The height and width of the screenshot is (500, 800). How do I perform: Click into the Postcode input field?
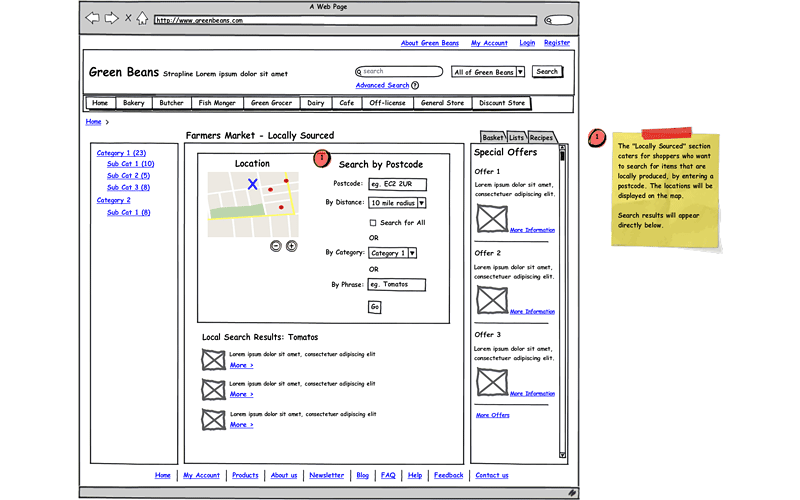coord(397,184)
